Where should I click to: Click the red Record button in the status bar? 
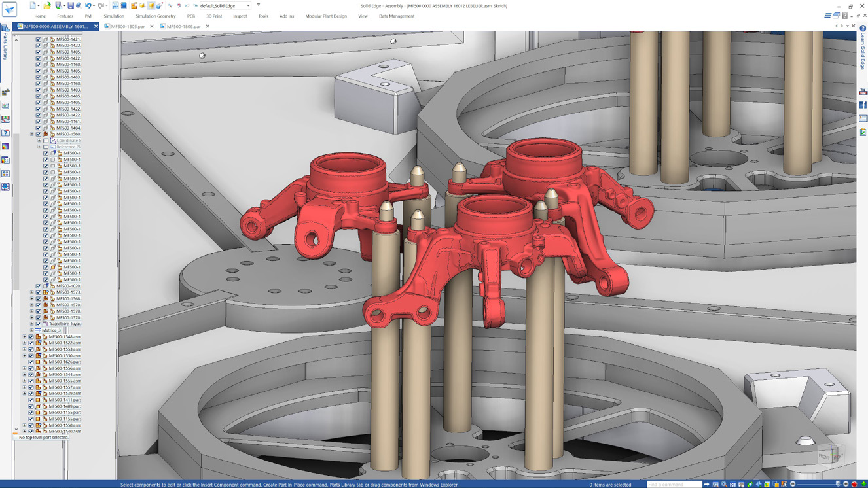click(854, 485)
